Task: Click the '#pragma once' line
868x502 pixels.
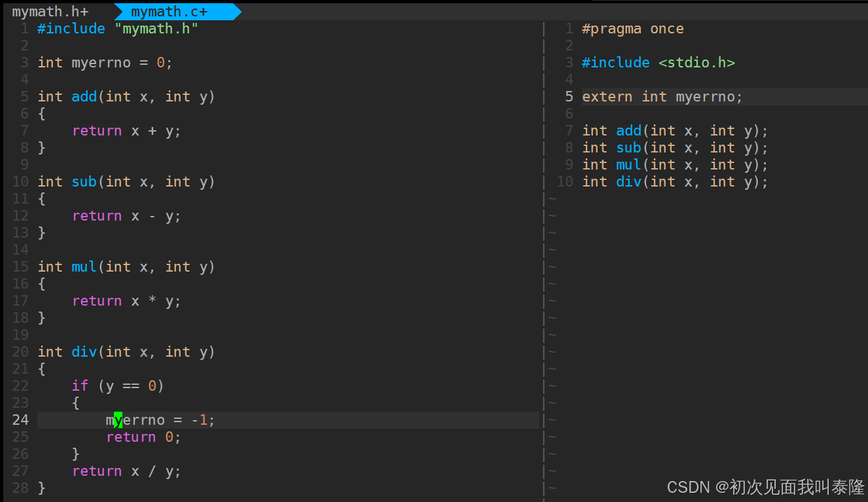Action: [633, 29]
